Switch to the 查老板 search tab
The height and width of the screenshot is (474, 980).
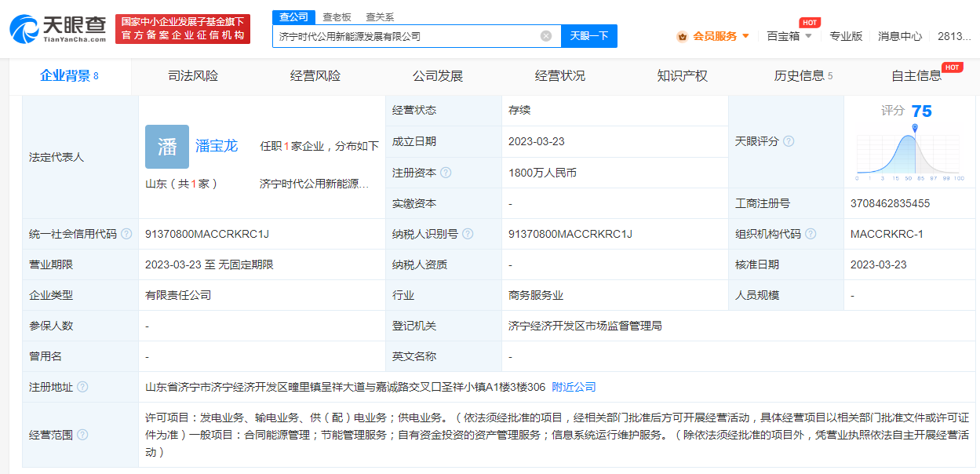[x=337, y=16]
